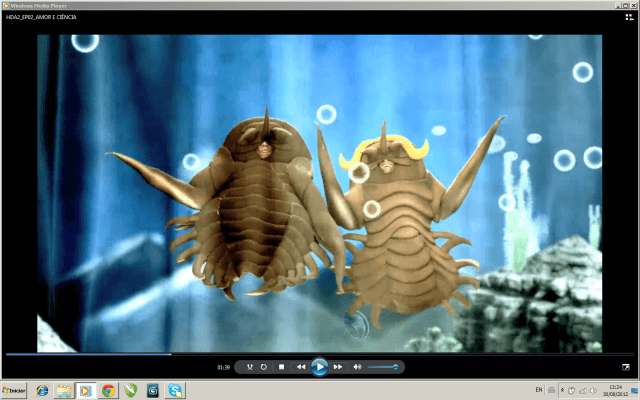The height and width of the screenshot is (400, 640).
Task: Select Windows Media Player taskbar icon
Action: point(85,390)
